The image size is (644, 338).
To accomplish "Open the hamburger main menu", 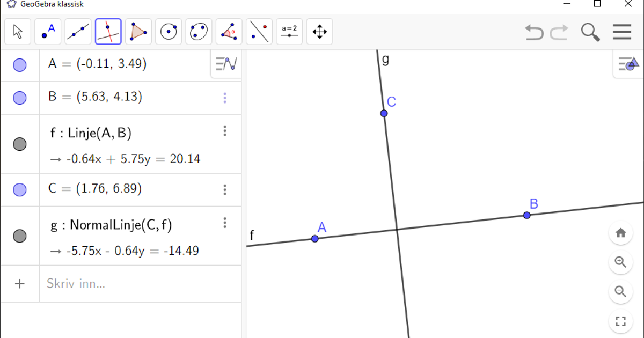I will [622, 32].
